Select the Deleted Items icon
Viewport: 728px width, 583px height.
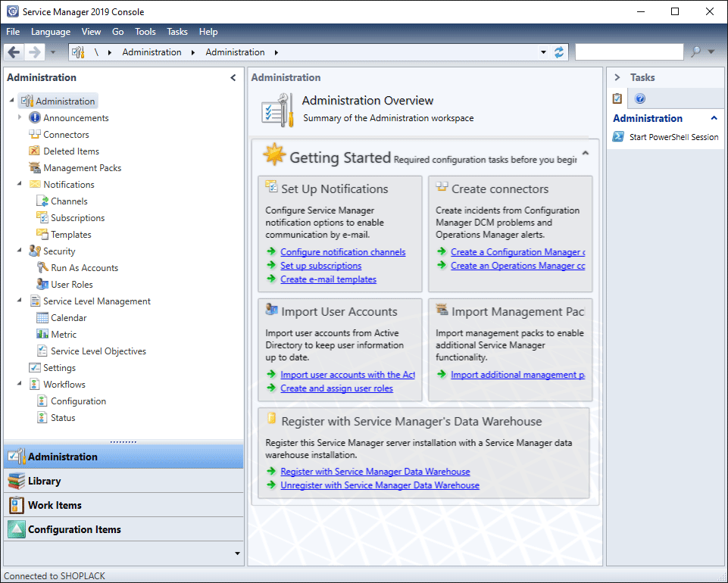click(x=34, y=151)
